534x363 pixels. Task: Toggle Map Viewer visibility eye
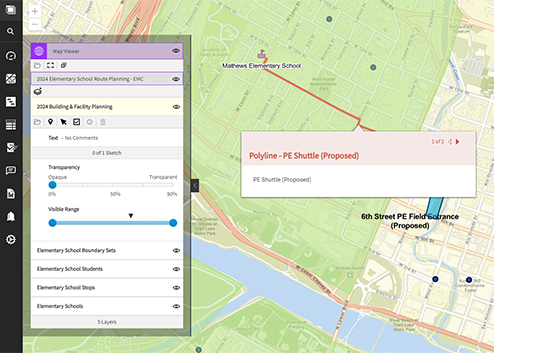pos(176,51)
